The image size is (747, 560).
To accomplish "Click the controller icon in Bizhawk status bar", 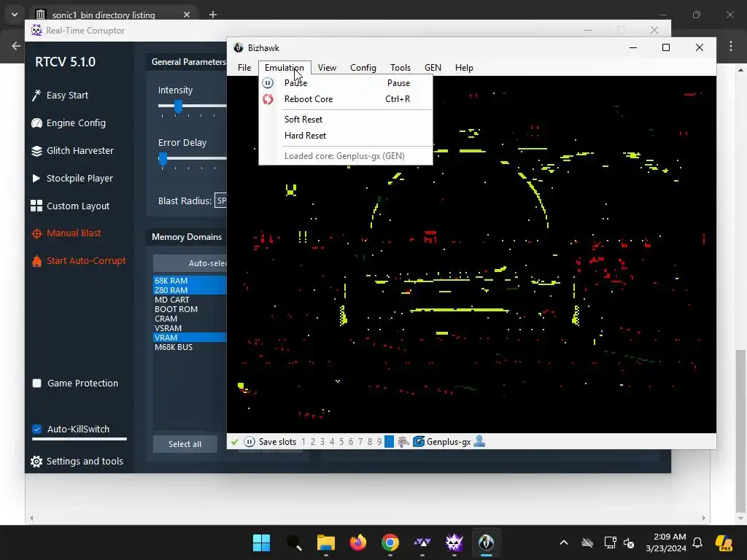I will coord(403,442).
